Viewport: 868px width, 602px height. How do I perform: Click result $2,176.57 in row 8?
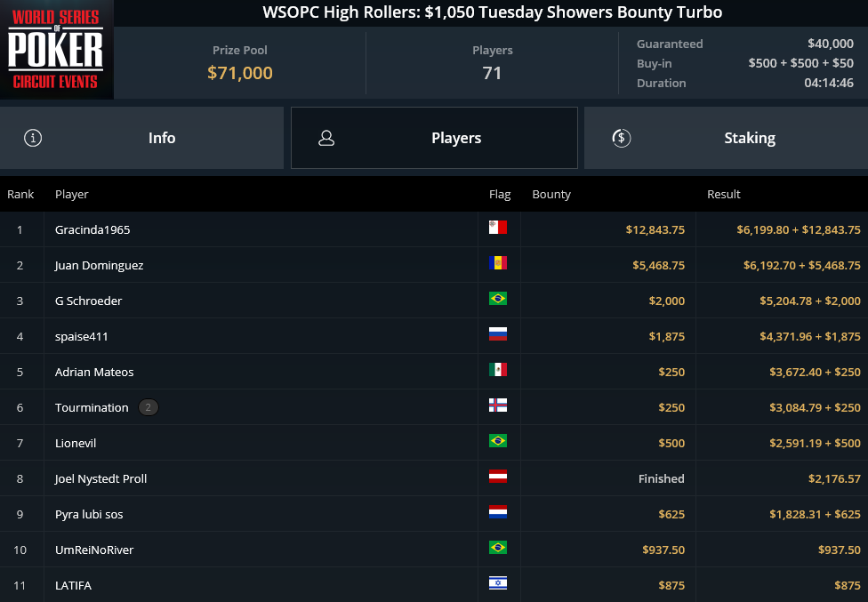coord(834,478)
